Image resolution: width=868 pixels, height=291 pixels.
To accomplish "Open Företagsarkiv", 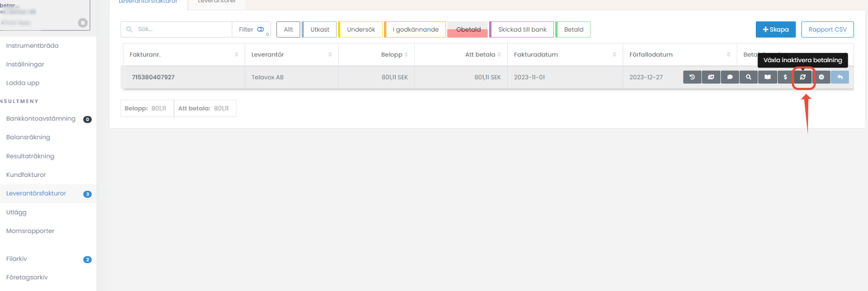I will 27,278.
